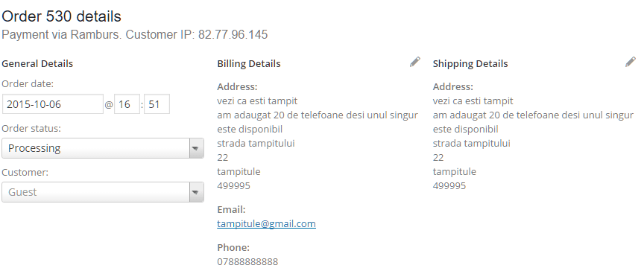
Task: Click the General Details section heading
Action: (x=37, y=63)
